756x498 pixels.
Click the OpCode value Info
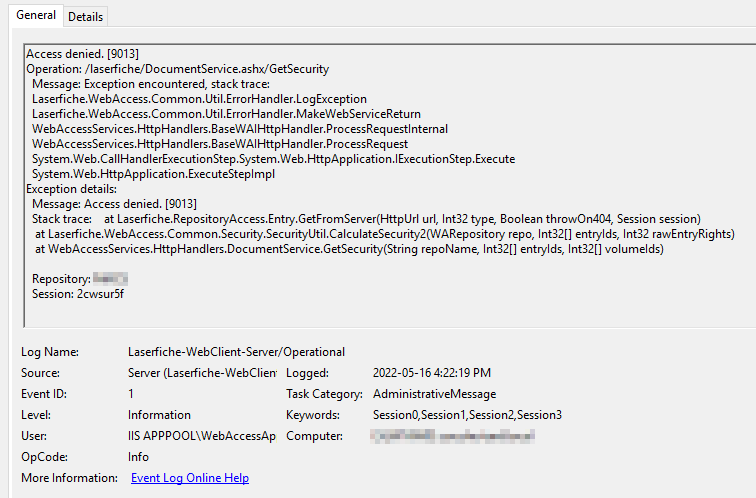pyautogui.click(x=138, y=457)
